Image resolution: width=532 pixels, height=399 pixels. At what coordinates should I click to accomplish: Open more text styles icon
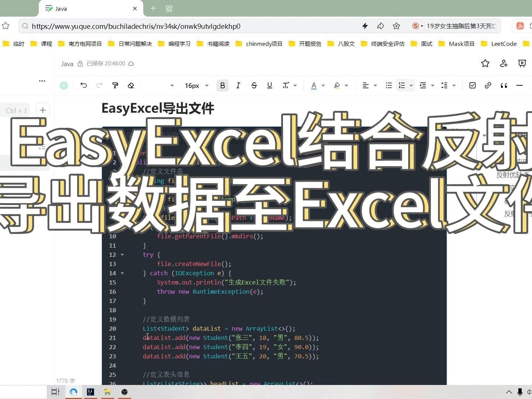tap(286, 85)
